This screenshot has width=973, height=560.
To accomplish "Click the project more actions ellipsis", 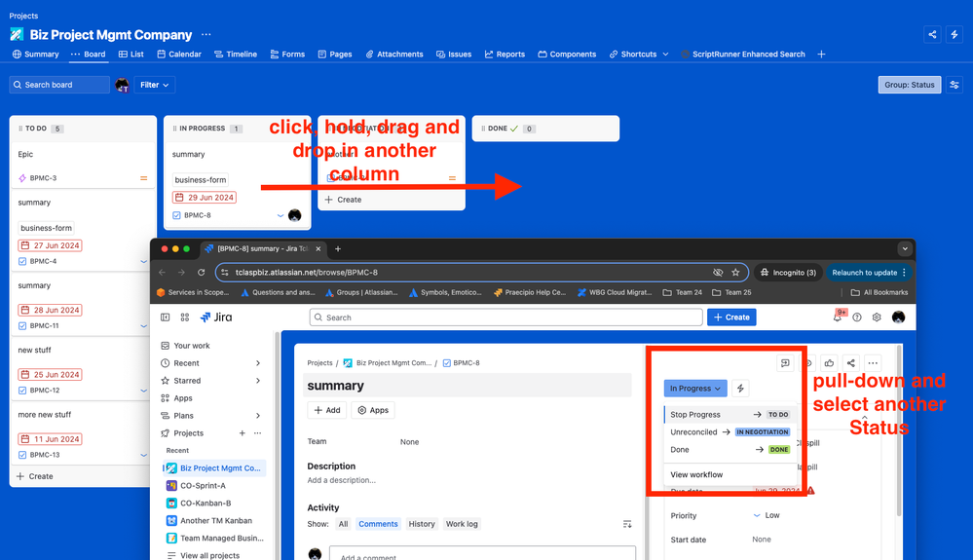I will click(206, 35).
